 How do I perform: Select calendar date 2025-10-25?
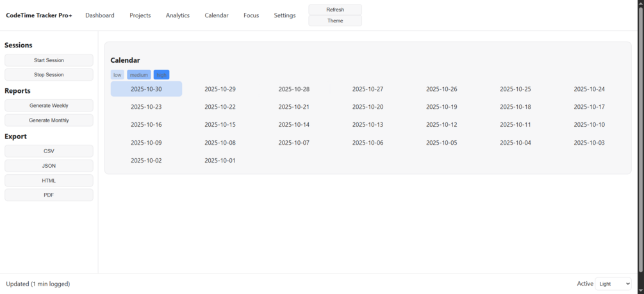[515, 89]
